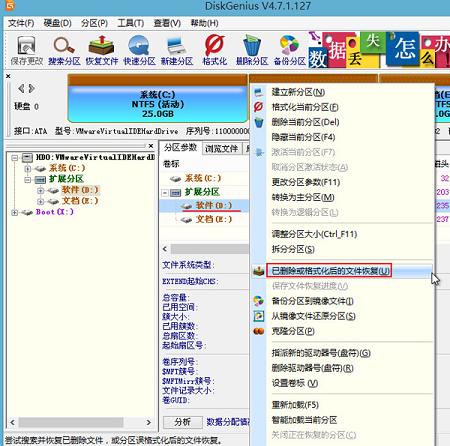450x446 pixels.
Task: Expand 文档(E:) in the left tree
Action: tap(41, 201)
